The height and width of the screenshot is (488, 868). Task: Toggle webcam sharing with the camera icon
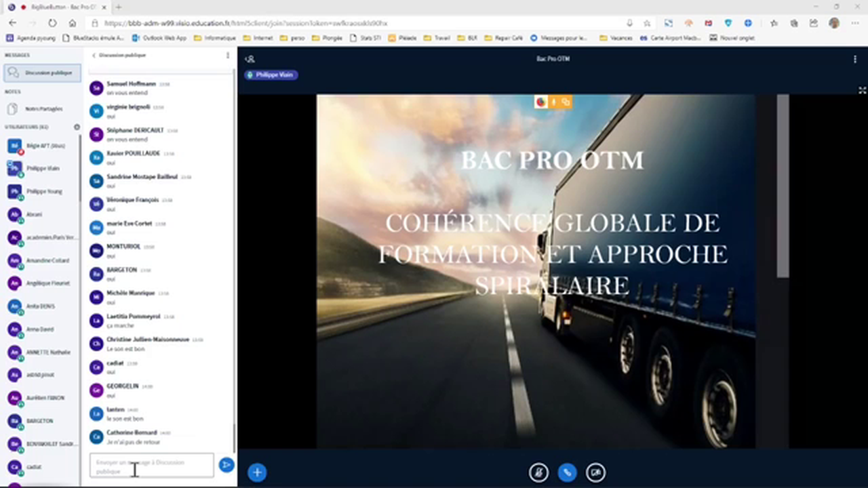click(595, 472)
